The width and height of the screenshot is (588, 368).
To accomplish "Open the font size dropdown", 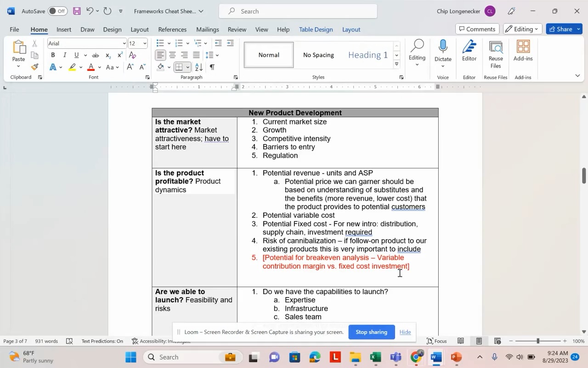I will pos(145,43).
